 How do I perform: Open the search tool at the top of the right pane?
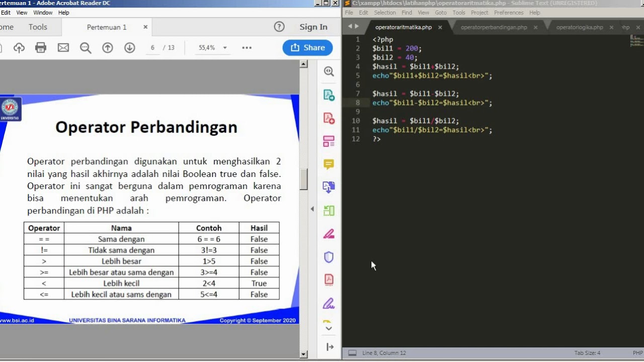tap(329, 71)
